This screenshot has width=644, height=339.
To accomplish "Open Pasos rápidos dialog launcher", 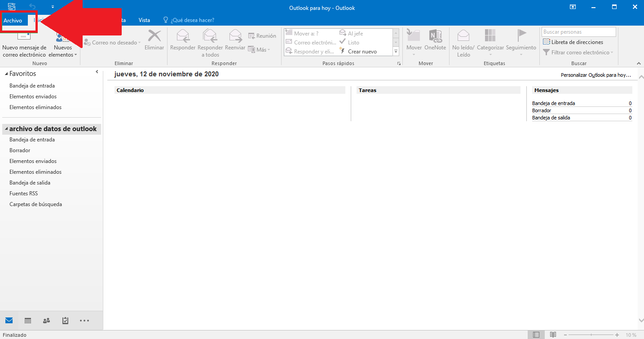I will point(399,64).
